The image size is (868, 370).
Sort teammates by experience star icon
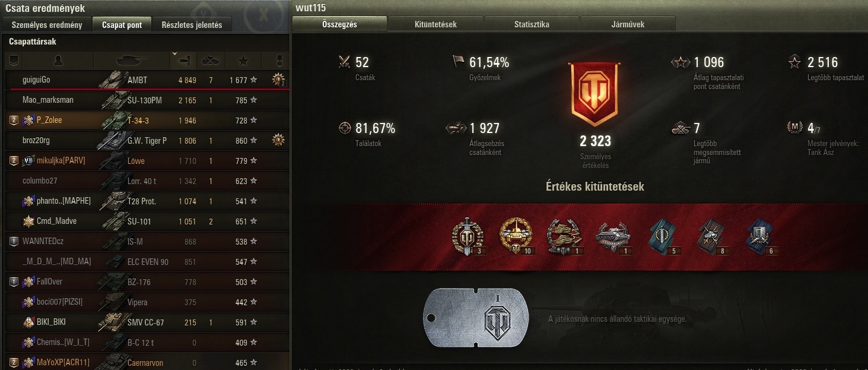coord(243,60)
